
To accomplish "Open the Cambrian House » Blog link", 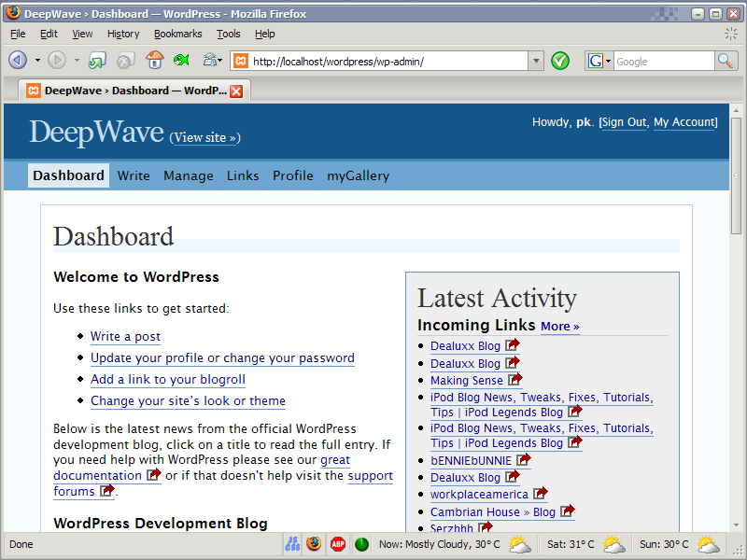I will pos(493,511).
